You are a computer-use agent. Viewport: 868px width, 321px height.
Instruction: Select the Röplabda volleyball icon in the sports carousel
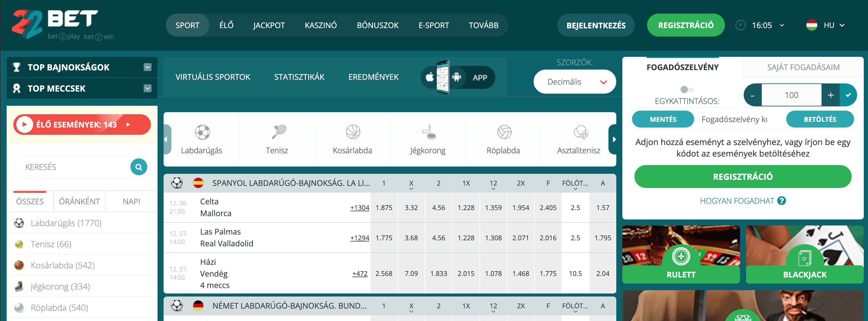click(x=504, y=132)
